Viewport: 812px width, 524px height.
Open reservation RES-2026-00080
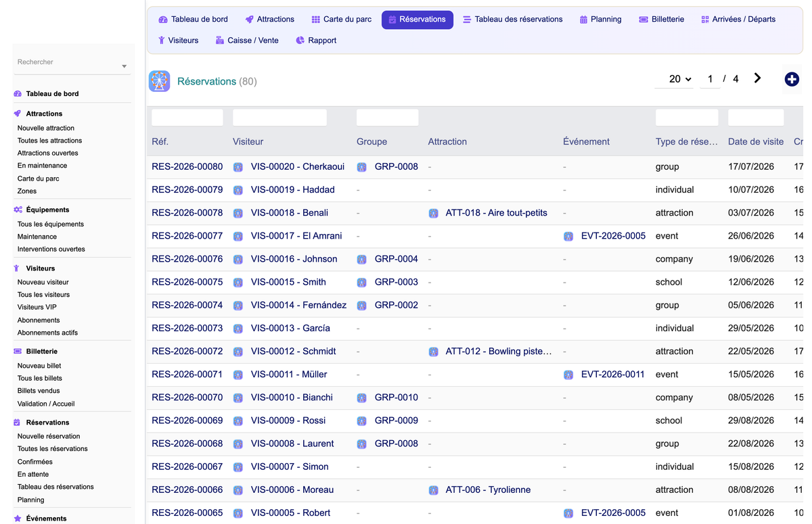click(x=187, y=167)
